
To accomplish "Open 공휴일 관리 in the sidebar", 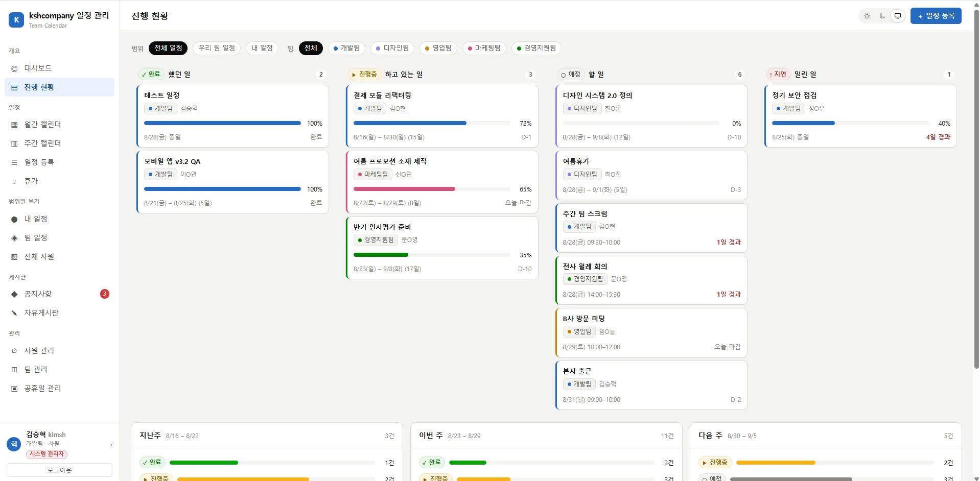I will (59, 389).
